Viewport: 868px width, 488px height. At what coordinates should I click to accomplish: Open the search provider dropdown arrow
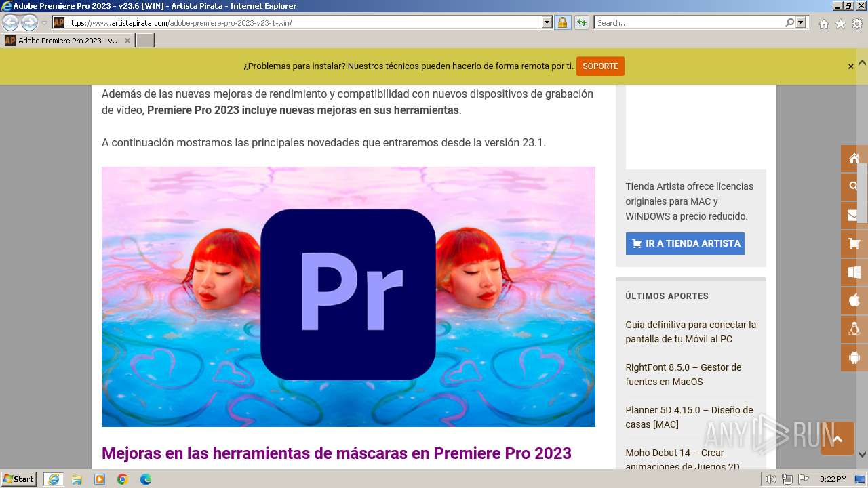(801, 22)
